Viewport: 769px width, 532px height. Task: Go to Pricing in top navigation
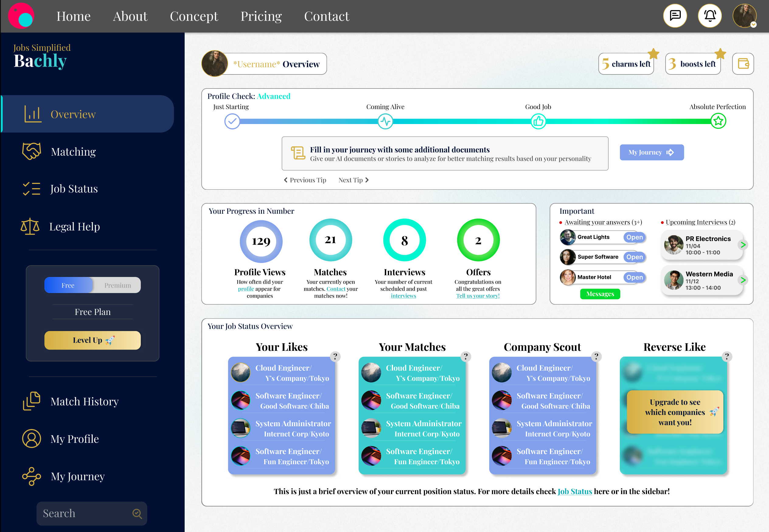(261, 16)
